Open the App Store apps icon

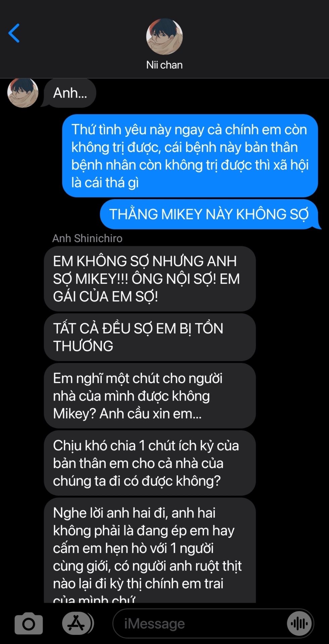[x=77, y=623]
